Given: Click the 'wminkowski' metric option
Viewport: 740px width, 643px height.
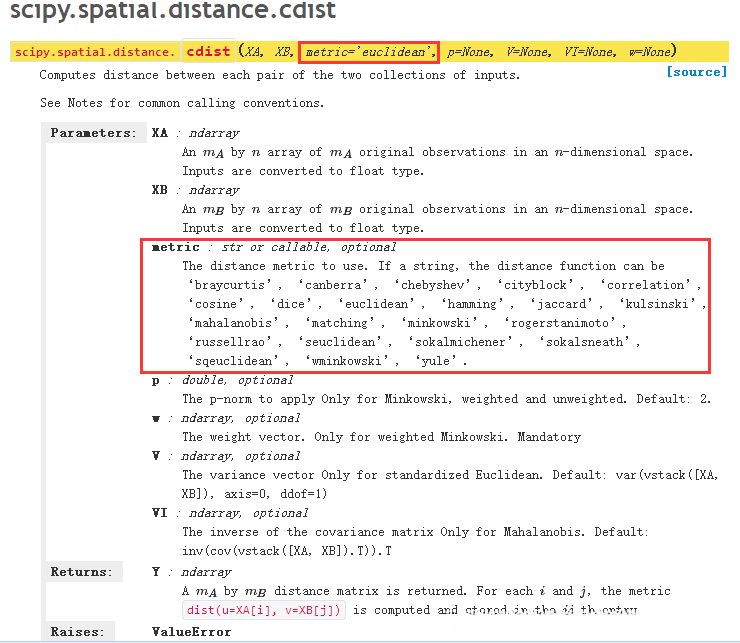Looking at the screenshot, I should 347,361.
